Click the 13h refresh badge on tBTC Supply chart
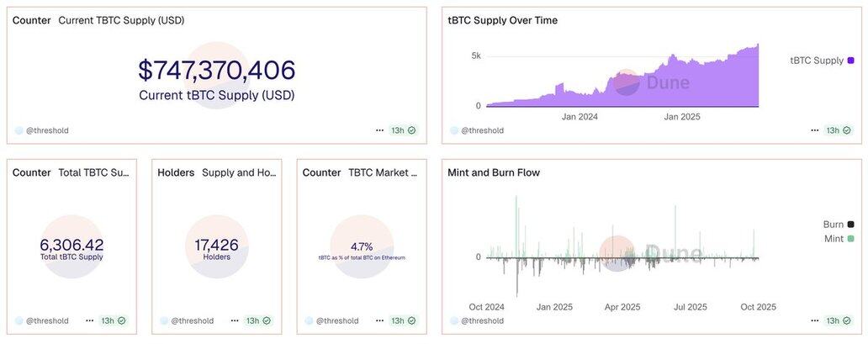Viewport: 868px width, 344px height. pos(838,130)
